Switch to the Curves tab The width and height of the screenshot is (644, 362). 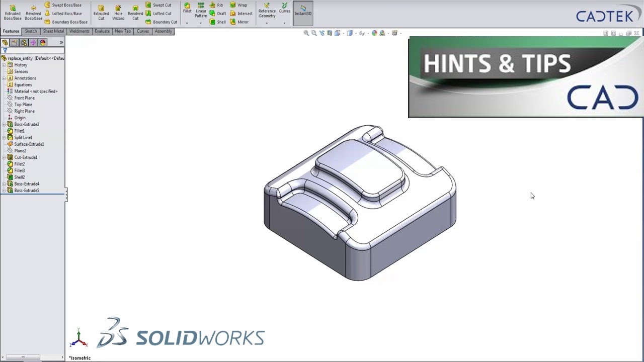click(x=143, y=31)
